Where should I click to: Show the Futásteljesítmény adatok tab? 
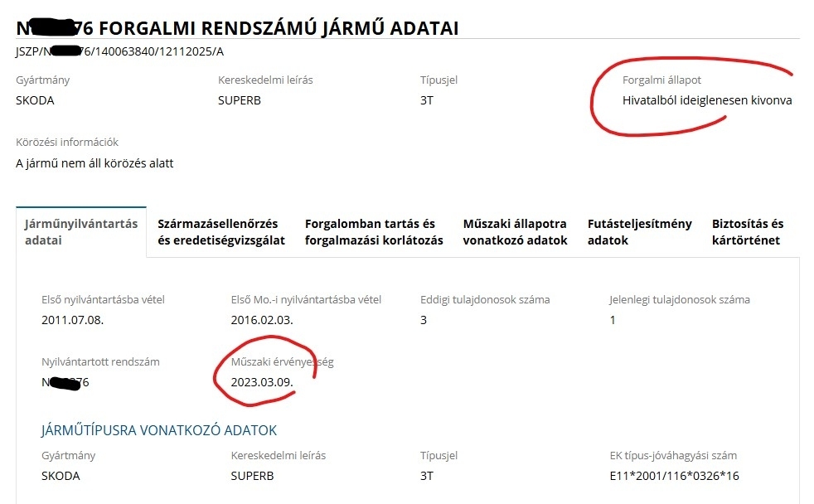pos(639,231)
